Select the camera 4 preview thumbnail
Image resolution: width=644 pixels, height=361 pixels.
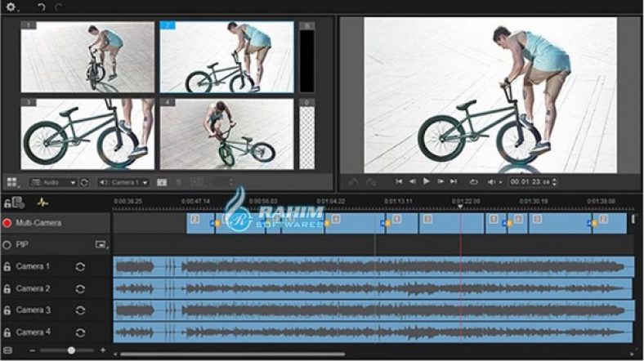pos(226,134)
